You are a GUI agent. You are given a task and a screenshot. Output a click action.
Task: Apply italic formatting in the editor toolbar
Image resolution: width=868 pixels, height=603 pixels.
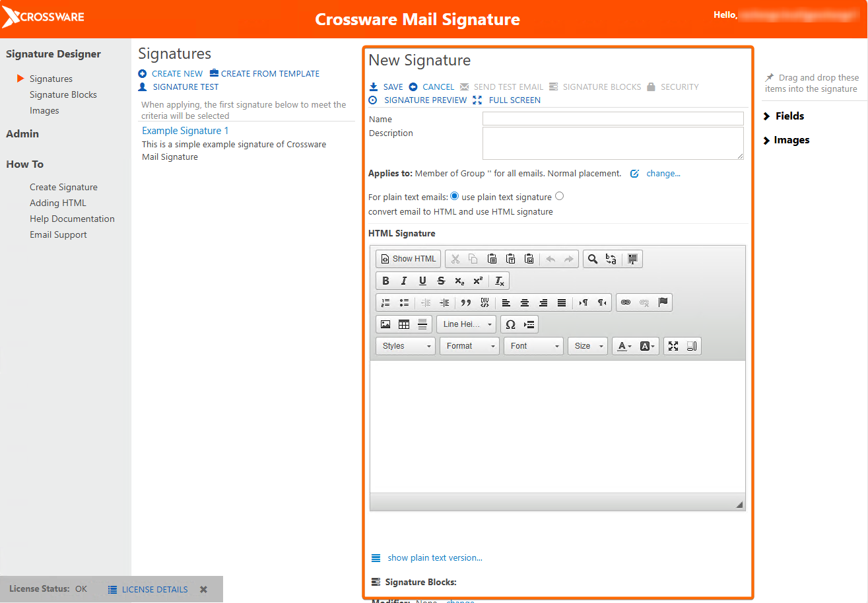tap(404, 281)
